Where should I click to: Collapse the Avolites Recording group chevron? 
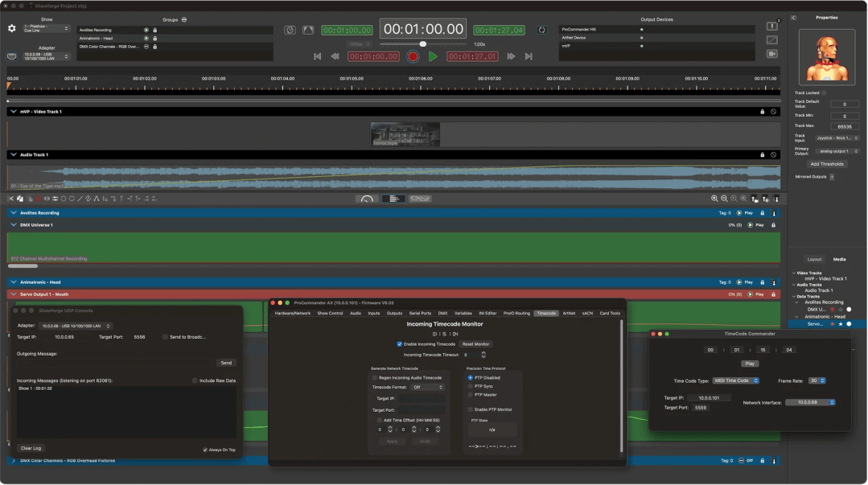pos(14,213)
